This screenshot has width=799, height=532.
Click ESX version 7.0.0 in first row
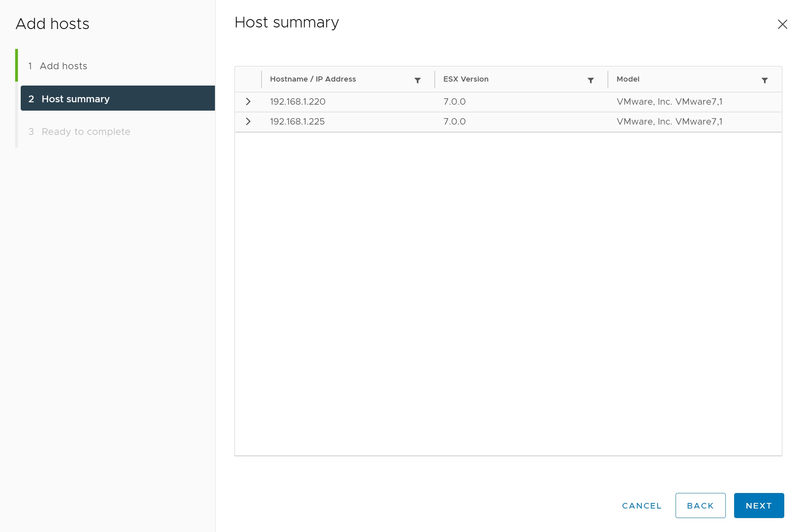[454, 102]
